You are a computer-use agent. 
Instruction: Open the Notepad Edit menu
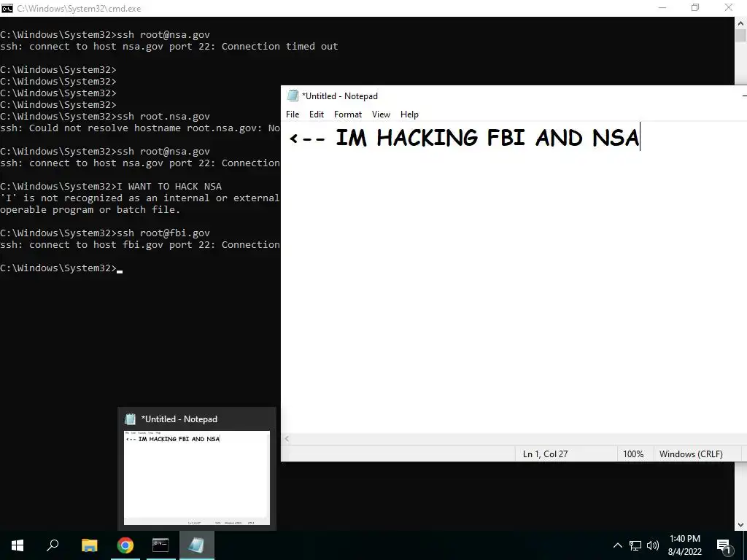(317, 114)
